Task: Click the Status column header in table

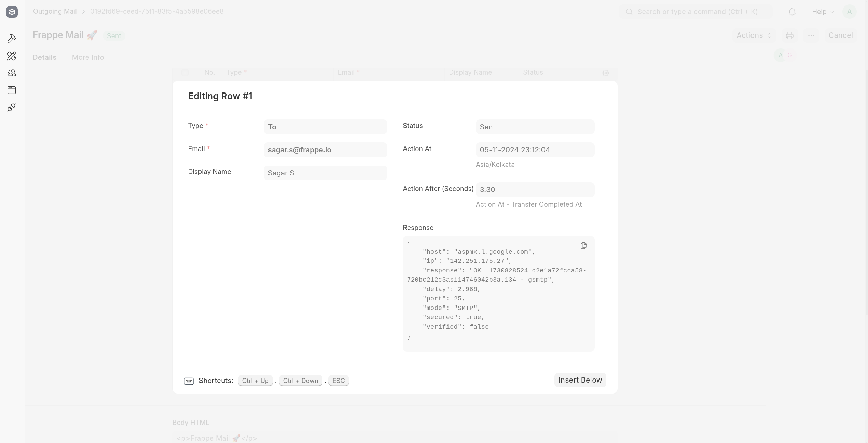Action: point(533,72)
